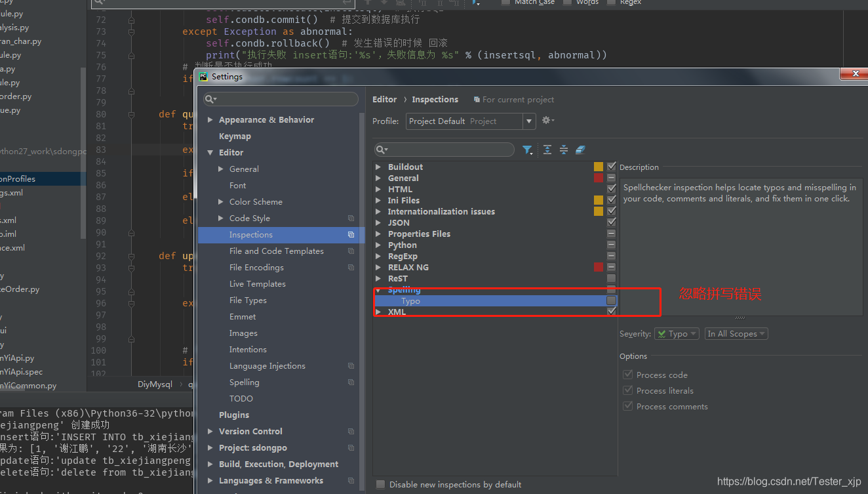Open the Profile Project Default dropdown
The image size is (868, 494).
(x=471, y=121)
